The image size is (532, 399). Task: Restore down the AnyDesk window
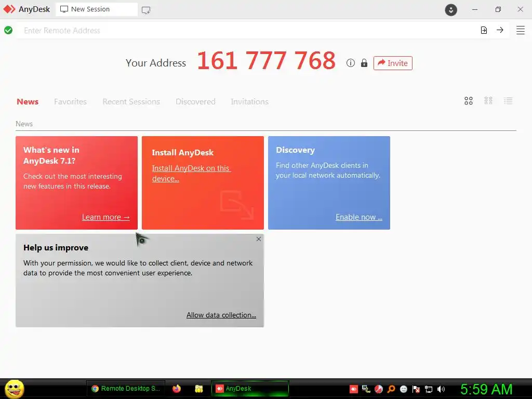click(x=498, y=9)
